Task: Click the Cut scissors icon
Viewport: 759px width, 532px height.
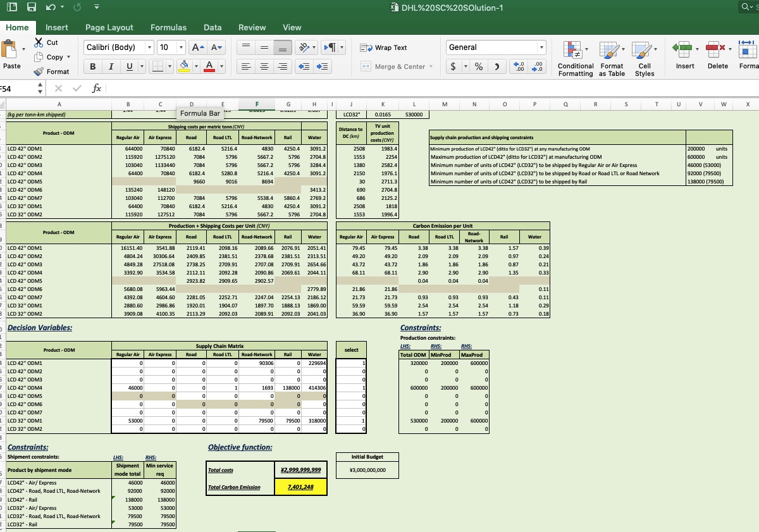Action: [39, 42]
